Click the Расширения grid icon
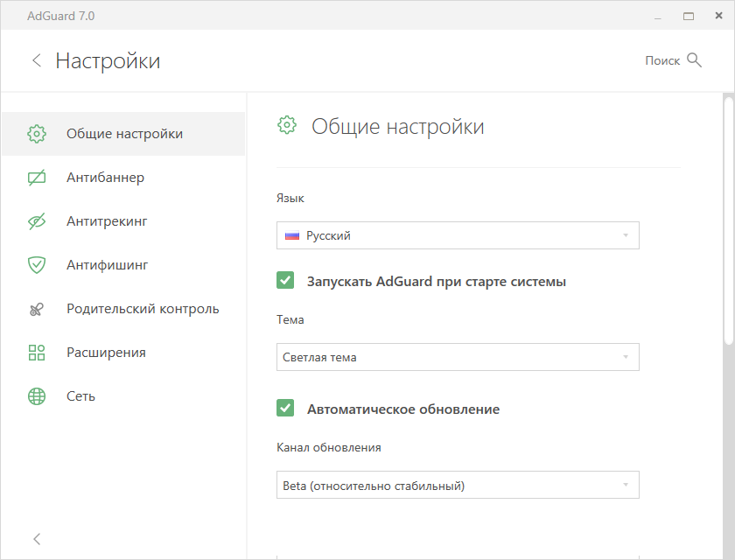 click(x=37, y=353)
